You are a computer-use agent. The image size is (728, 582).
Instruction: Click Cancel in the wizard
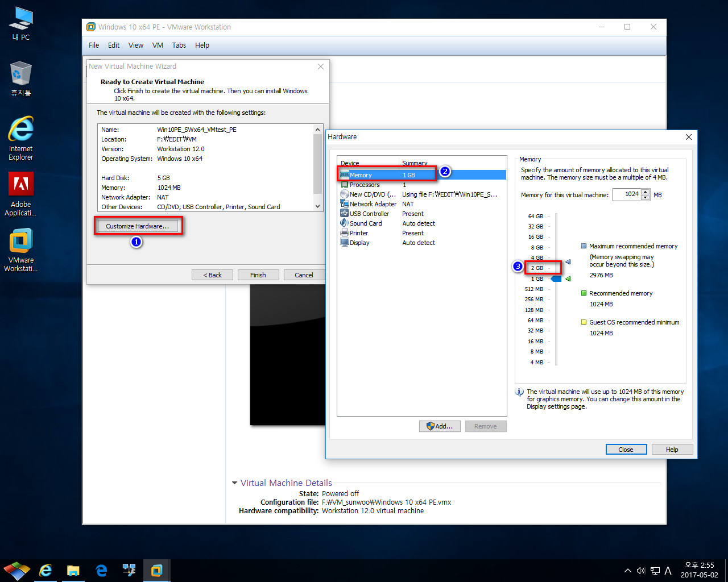click(304, 275)
